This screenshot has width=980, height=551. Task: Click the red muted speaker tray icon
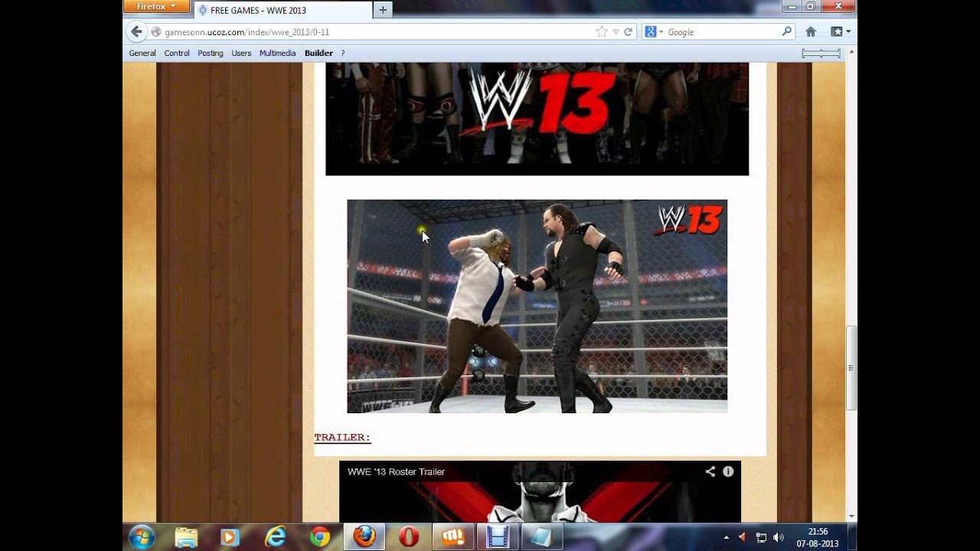(x=742, y=537)
